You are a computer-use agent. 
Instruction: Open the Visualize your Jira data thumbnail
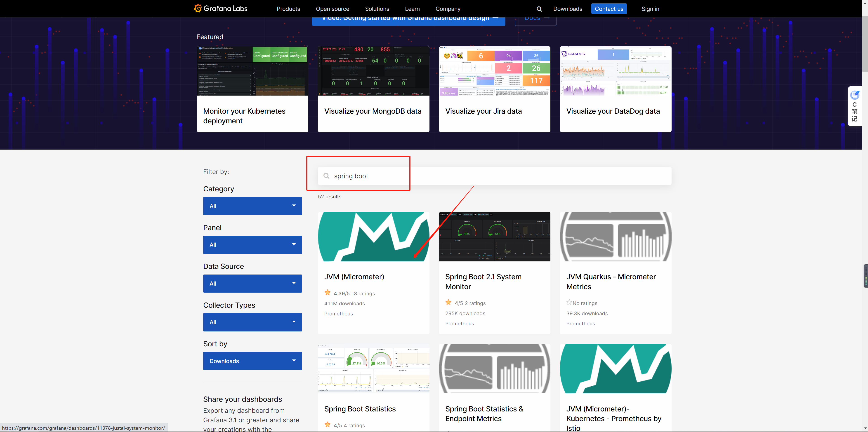pos(494,71)
